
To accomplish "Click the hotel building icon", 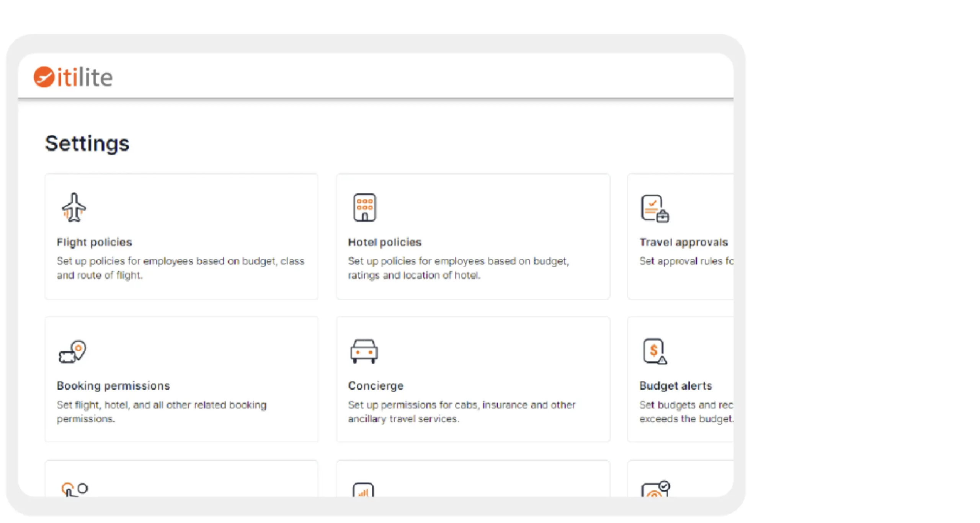I will 364,207.
